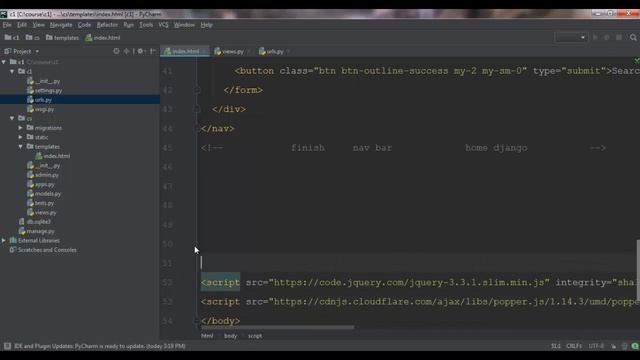Open the tool windows quick access icon

[7, 346]
